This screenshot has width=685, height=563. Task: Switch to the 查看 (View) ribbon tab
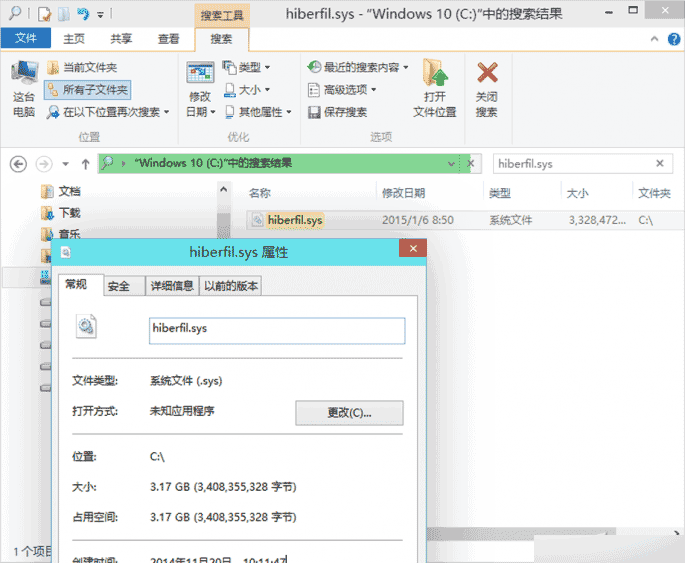coord(168,39)
